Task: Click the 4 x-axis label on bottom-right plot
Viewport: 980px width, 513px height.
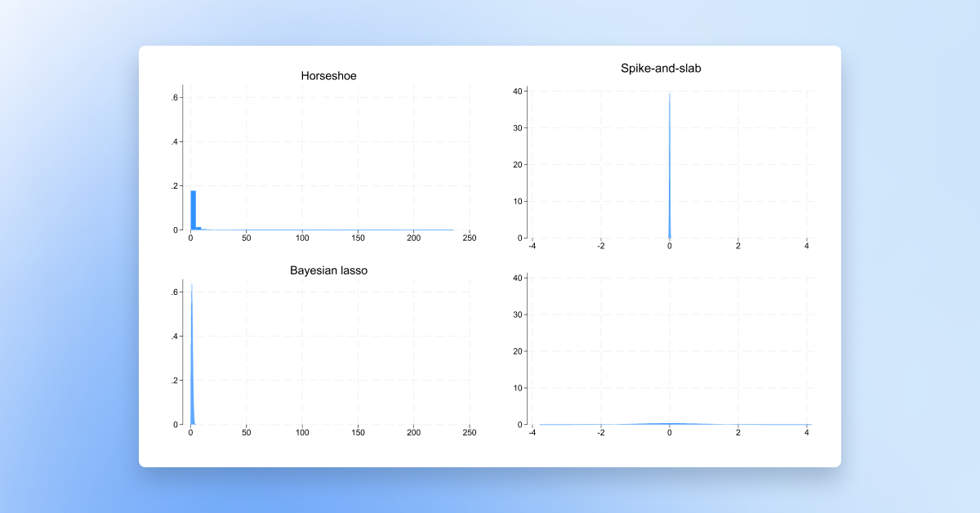Action: pos(807,432)
